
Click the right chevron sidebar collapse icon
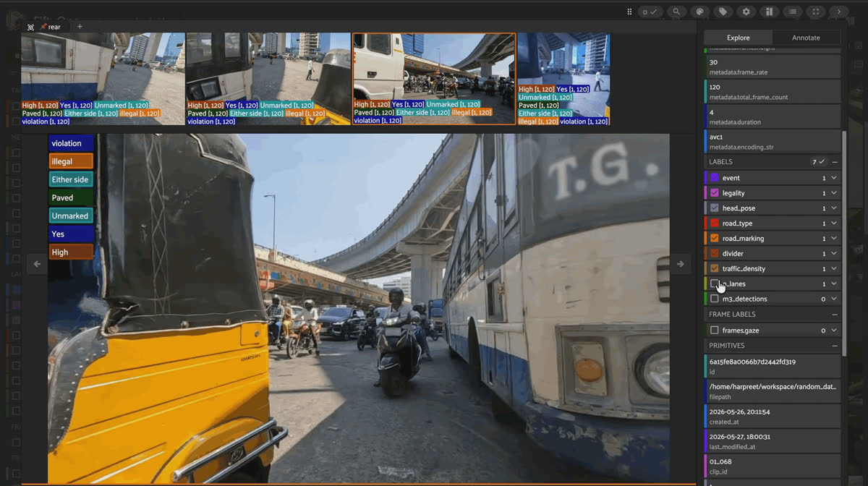pyautogui.click(x=839, y=12)
